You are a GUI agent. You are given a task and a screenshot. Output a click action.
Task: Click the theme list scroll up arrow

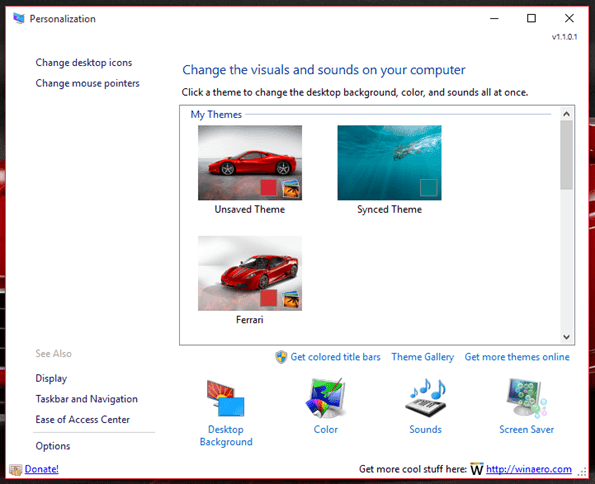(567, 114)
